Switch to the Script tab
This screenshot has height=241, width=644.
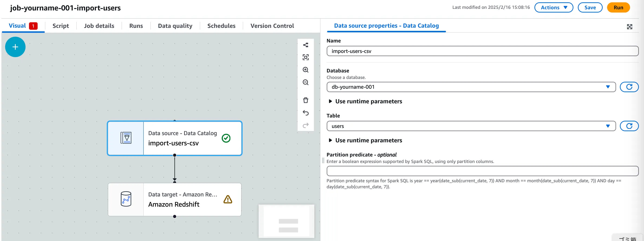61,26
